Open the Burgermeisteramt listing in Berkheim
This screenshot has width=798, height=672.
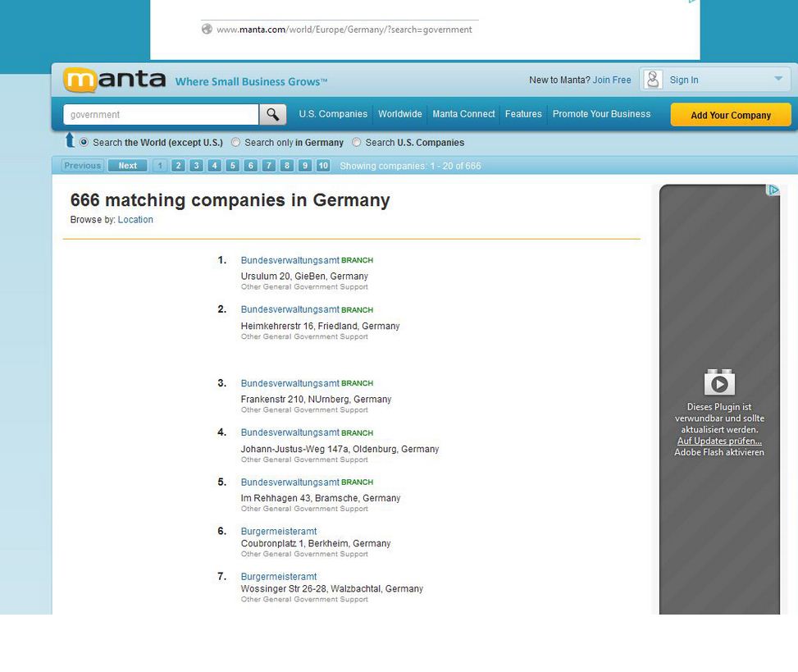click(278, 532)
